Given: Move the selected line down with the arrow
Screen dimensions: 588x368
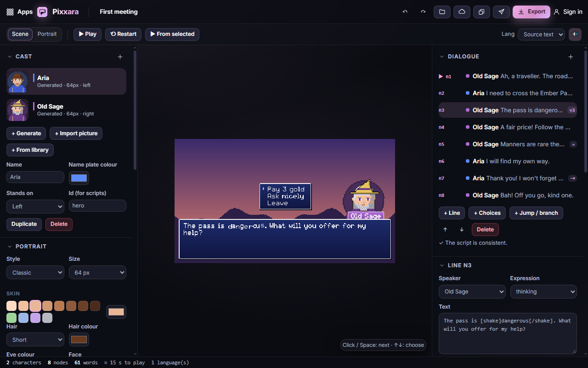Looking at the screenshot, I should (462, 230).
